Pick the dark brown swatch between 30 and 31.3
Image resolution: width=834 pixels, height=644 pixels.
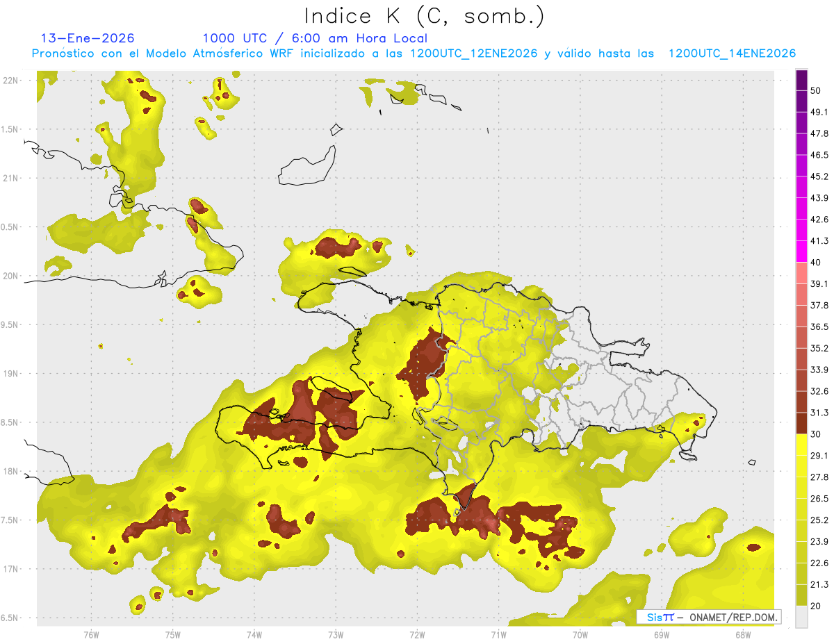point(801,423)
